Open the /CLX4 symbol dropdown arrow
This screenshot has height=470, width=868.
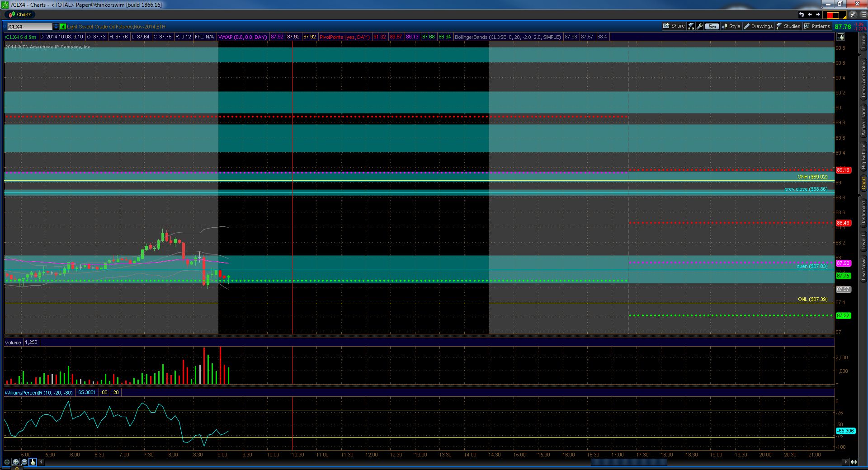coord(56,27)
